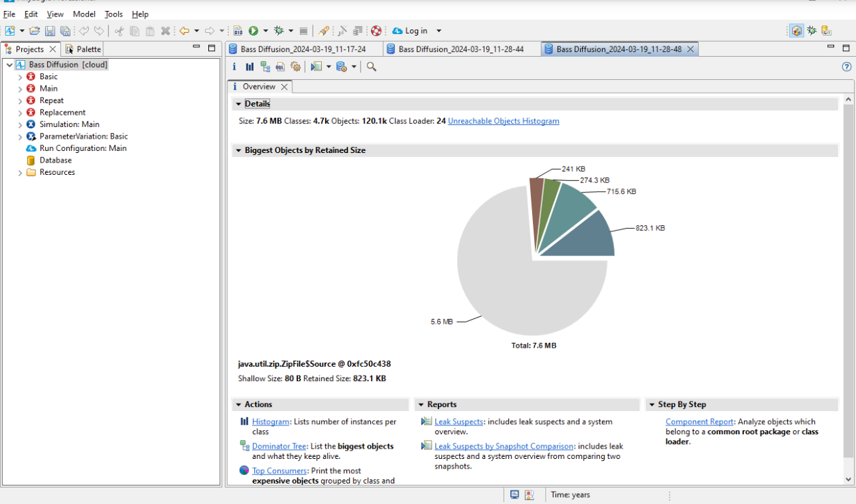
Task: Open the Tools menu
Action: pos(114,14)
